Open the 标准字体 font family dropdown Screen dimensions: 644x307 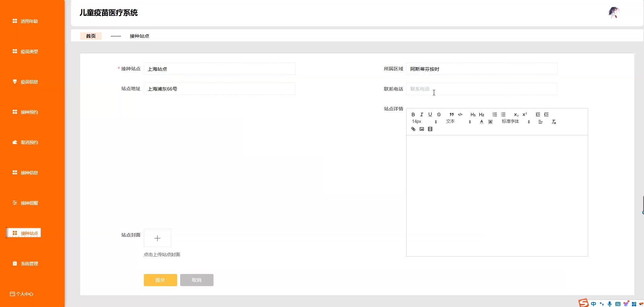516,122
